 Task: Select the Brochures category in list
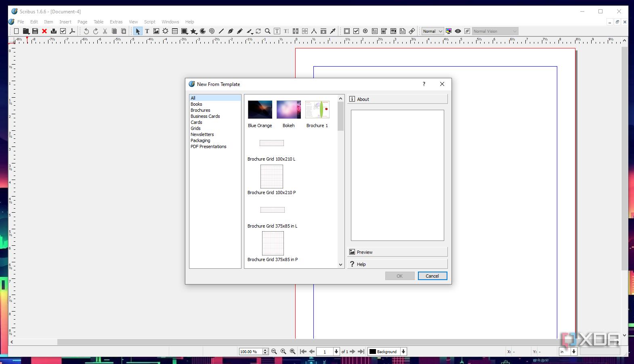click(x=200, y=110)
